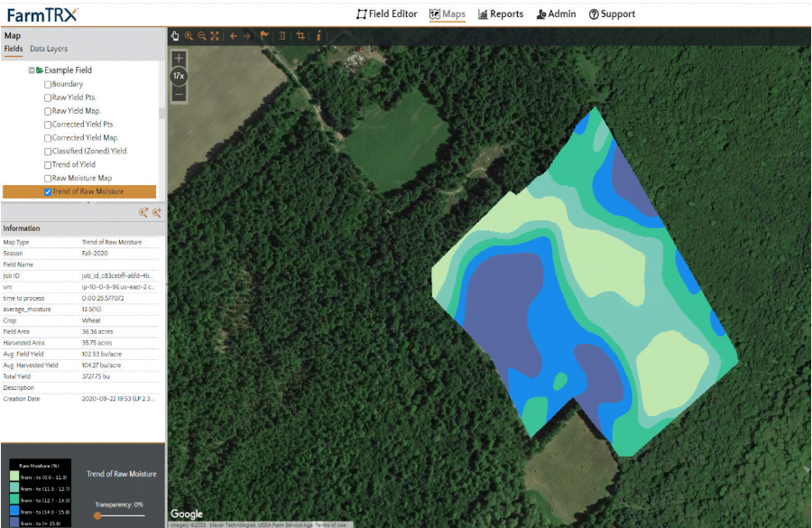This screenshot has width=812, height=528.
Task: Click the second zoom icon above Information
Action: [x=157, y=212]
